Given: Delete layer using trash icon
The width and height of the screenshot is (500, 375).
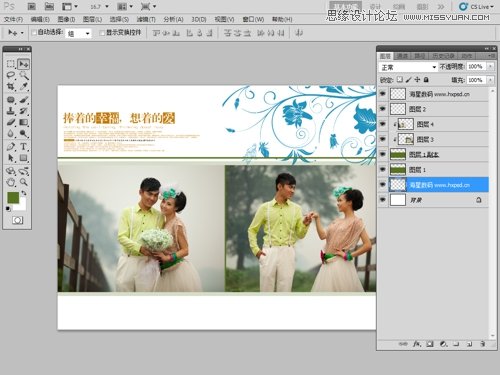Looking at the screenshot, I should click(x=482, y=344).
